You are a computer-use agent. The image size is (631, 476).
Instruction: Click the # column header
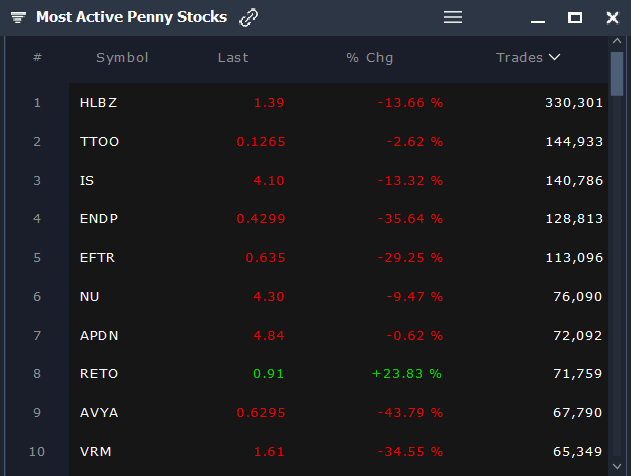[x=37, y=57]
